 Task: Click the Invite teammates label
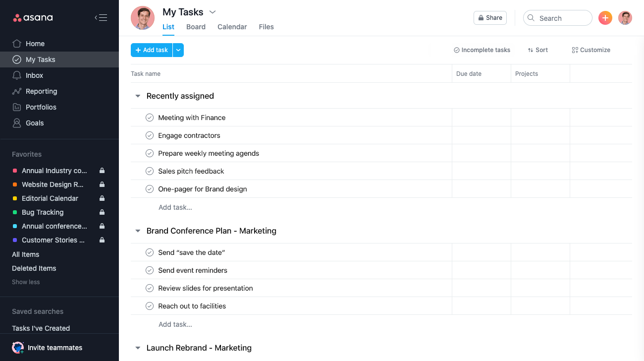[x=55, y=348]
